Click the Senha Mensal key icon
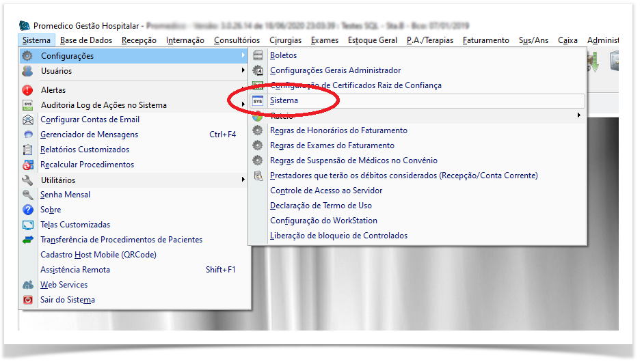 click(27, 195)
